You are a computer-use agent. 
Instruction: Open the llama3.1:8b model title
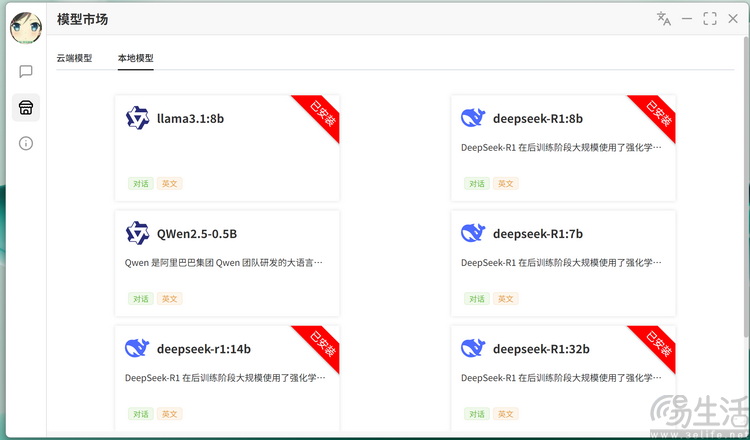[190, 119]
